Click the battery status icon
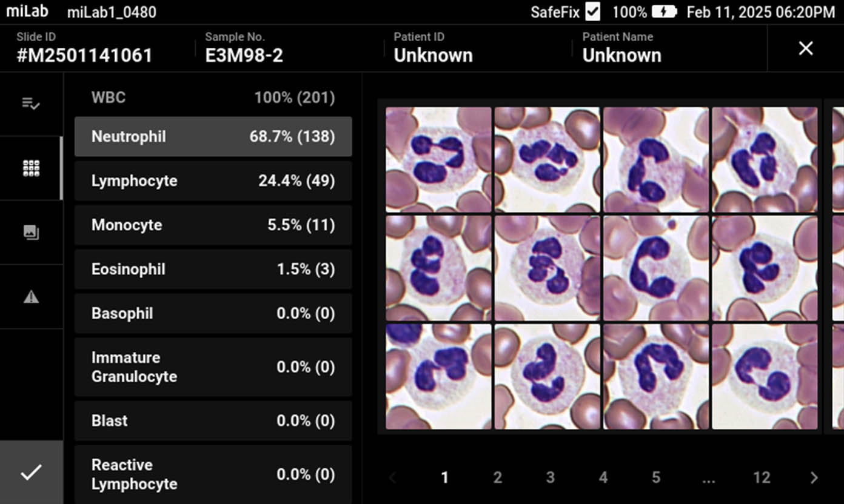The height and width of the screenshot is (504, 844). 664,12
